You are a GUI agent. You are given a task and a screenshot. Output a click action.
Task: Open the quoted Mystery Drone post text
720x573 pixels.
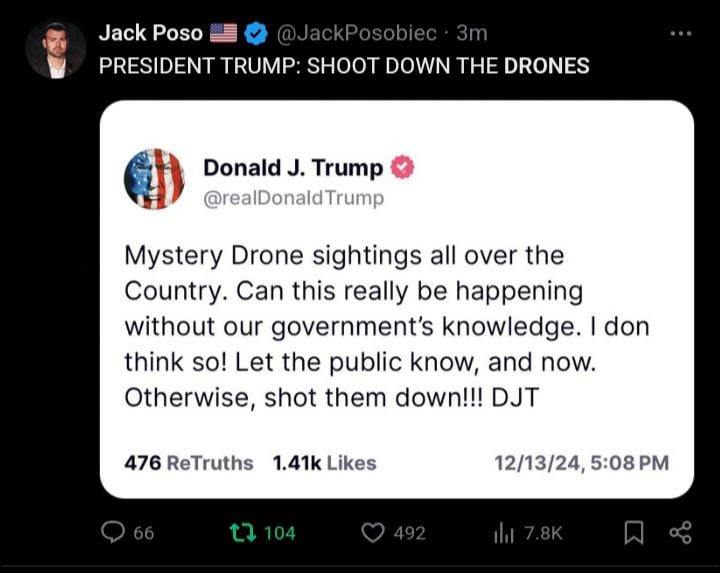click(387, 326)
